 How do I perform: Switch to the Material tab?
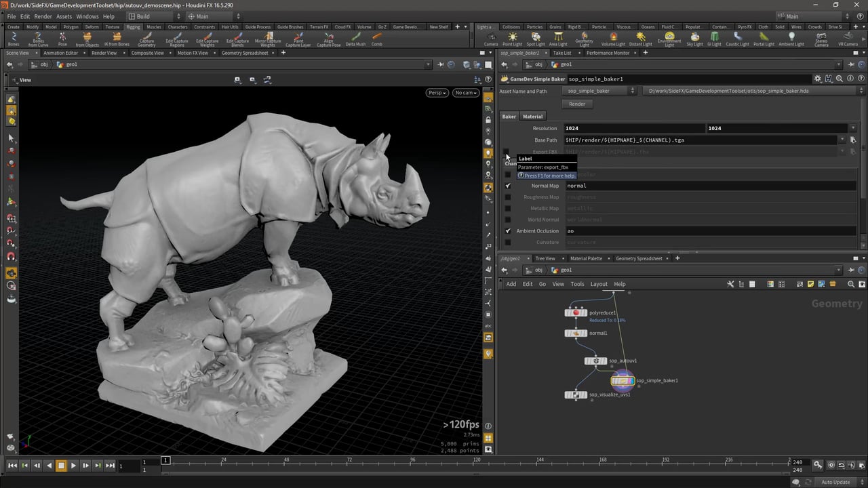coord(532,117)
